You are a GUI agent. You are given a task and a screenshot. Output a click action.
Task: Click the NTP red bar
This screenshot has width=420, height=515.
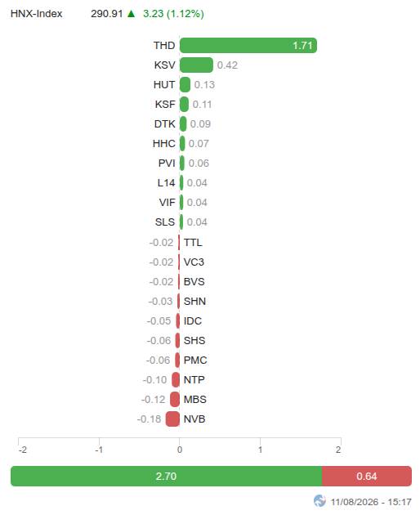coord(176,379)
